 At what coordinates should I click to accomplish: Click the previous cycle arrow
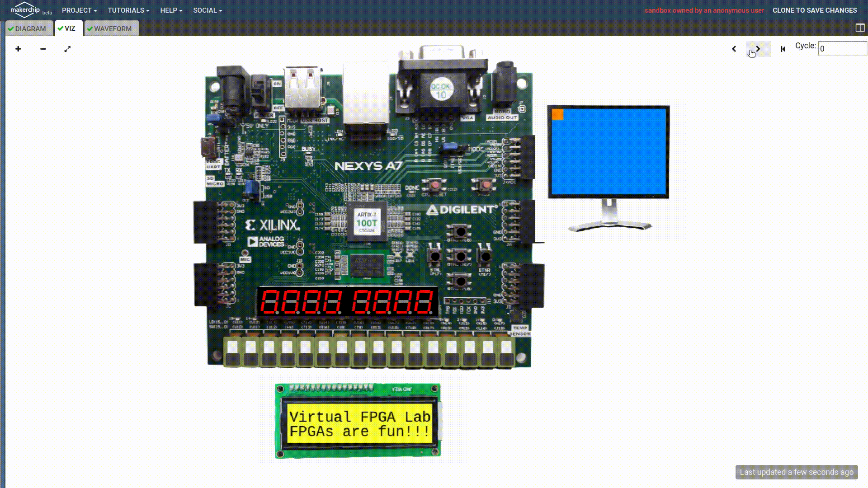(x=734, y=48)
